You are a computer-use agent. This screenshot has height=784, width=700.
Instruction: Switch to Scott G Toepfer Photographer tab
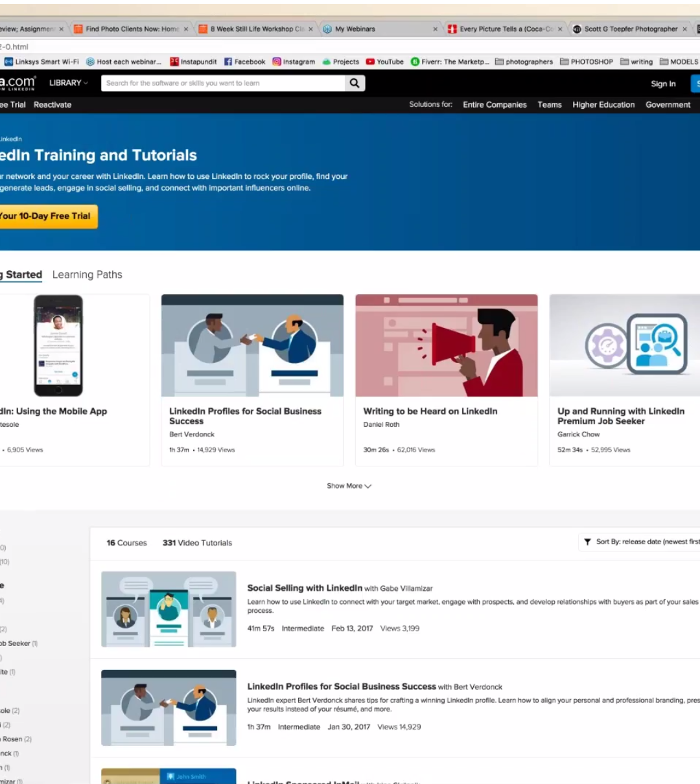pos(631,29)
